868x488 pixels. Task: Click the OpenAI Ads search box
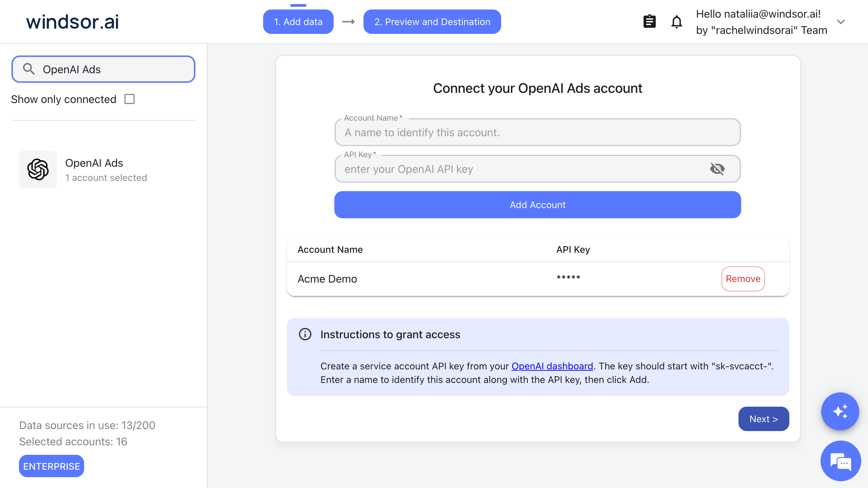click(103, 69)
